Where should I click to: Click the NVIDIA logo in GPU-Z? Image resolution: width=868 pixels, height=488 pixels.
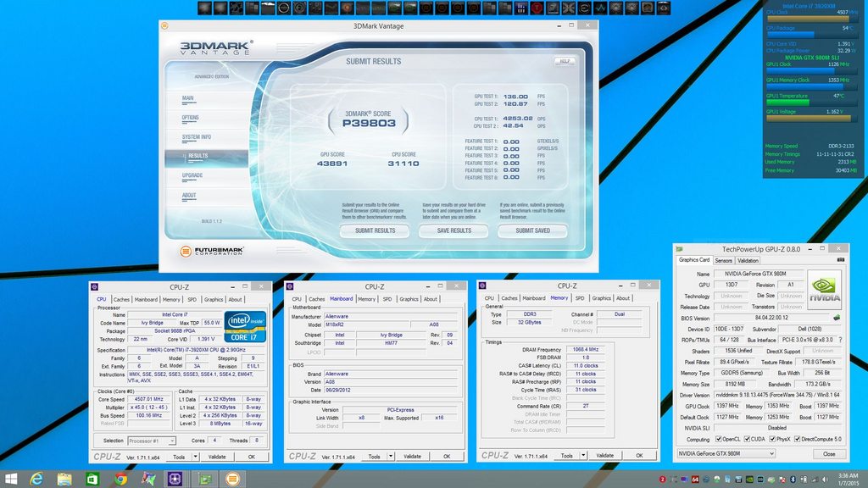825,290
